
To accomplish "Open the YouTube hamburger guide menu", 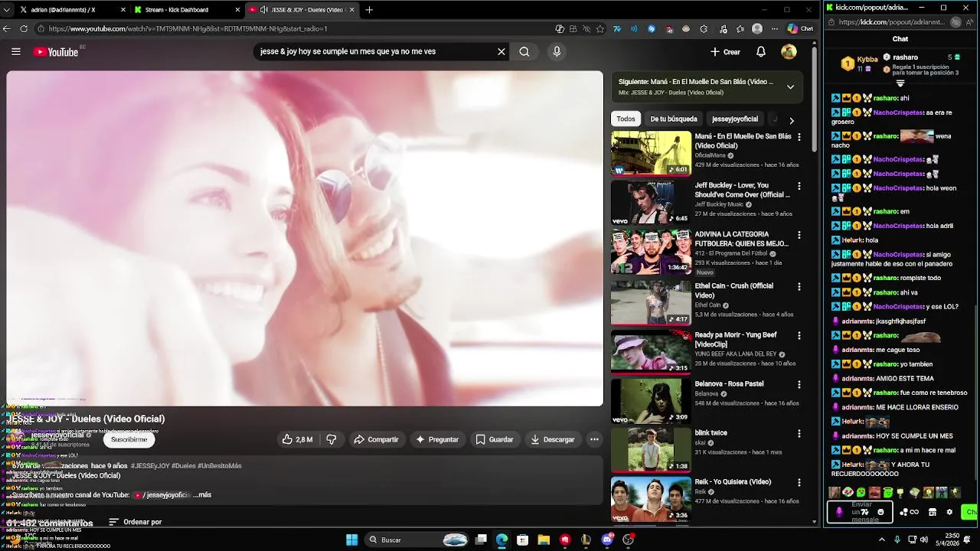I will tap(16, 52).
